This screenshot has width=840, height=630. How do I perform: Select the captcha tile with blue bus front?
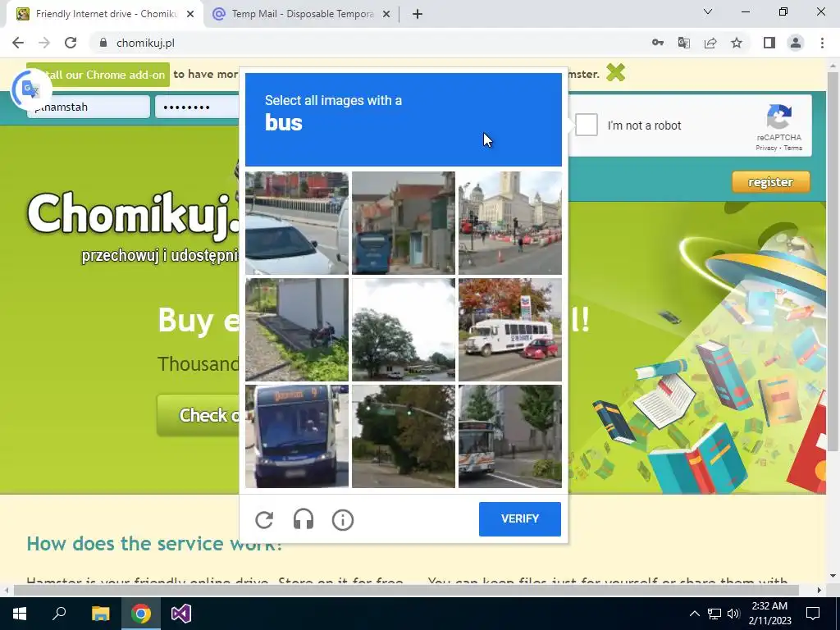click(x=297, y=436)
